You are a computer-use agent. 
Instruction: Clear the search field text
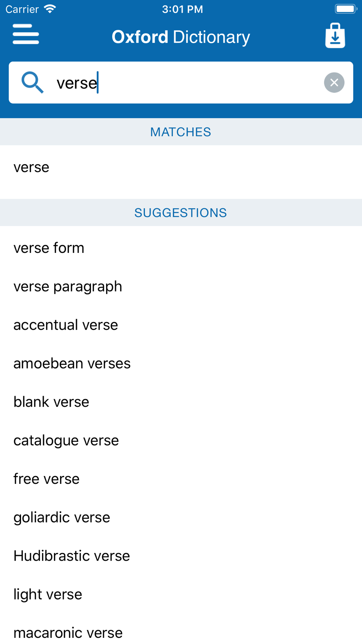pyautogui.click(x=334, y=83)
